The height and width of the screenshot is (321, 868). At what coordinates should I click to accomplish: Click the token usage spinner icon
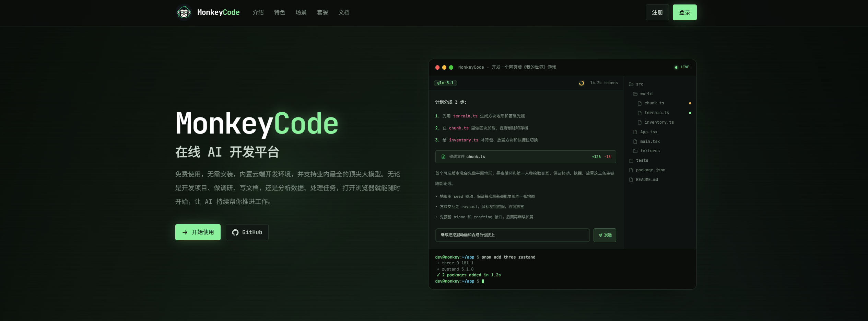[582, 83]
